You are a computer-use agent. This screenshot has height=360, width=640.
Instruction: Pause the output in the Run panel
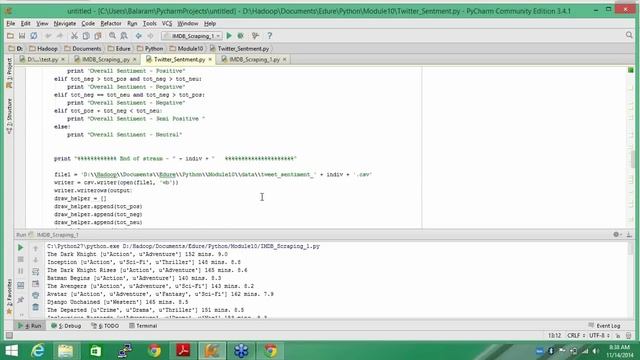click(20, 271)
